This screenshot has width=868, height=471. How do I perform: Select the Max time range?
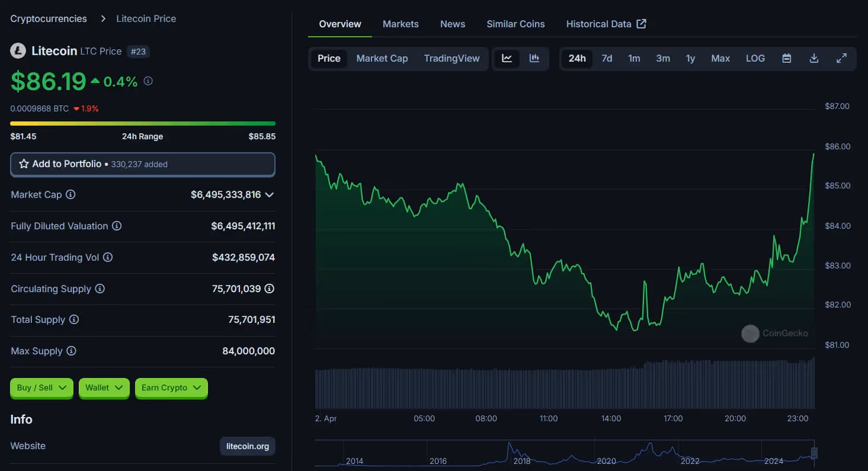720,58
